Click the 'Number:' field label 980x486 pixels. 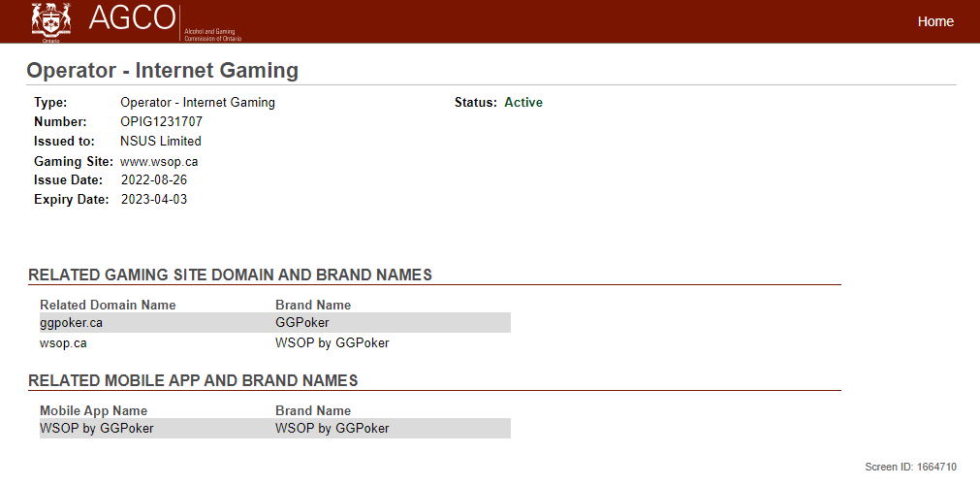coord(61,122)
